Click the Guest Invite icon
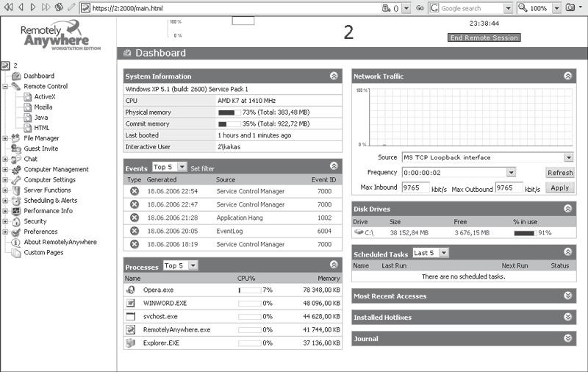Screen dimensions: 588x372 coord(16,149)
